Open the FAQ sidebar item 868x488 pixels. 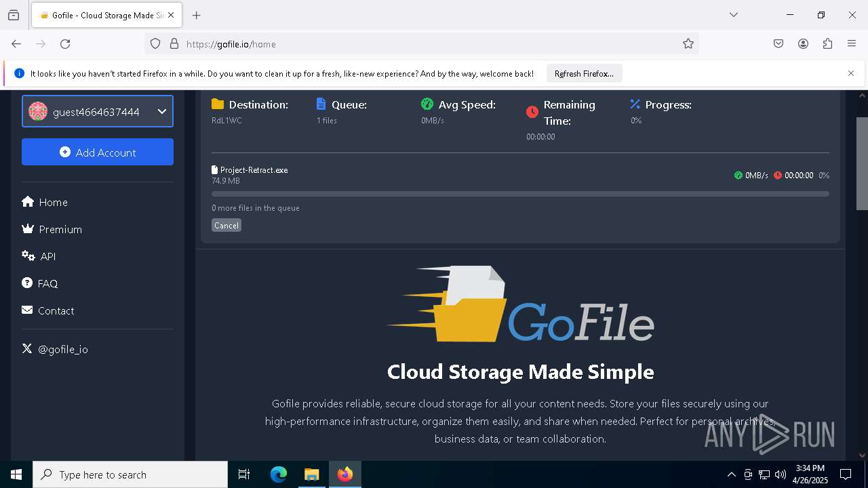coord(40,283)
